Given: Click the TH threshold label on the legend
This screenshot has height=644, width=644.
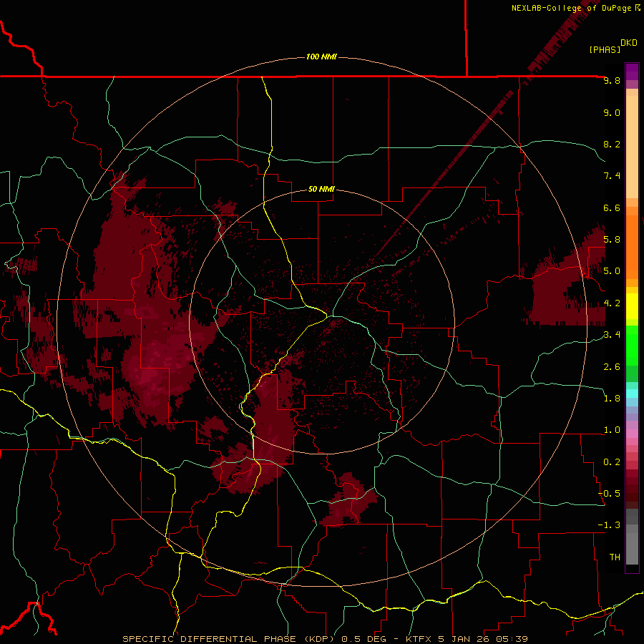Looking at the screenshot, I should tap(615, 557).
